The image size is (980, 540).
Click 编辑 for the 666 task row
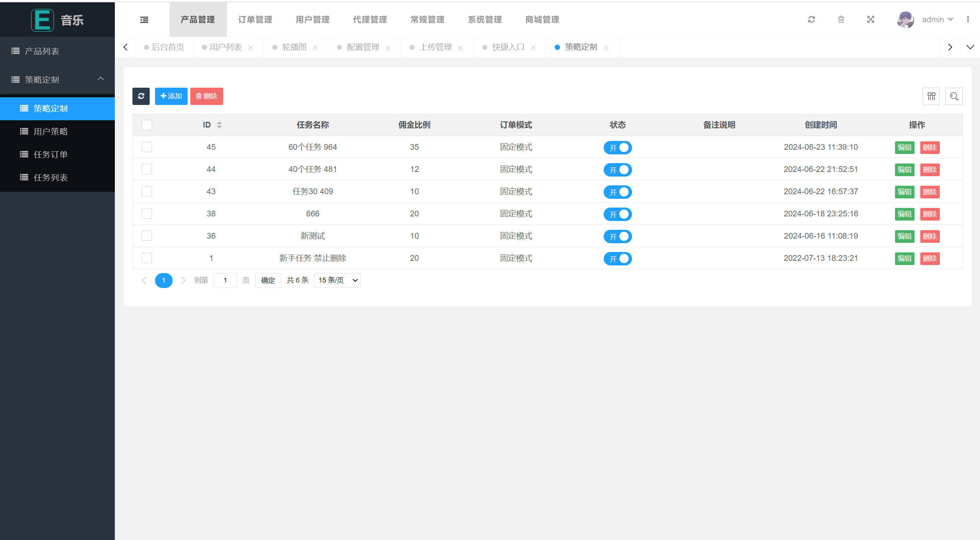(x=904, y=214)
